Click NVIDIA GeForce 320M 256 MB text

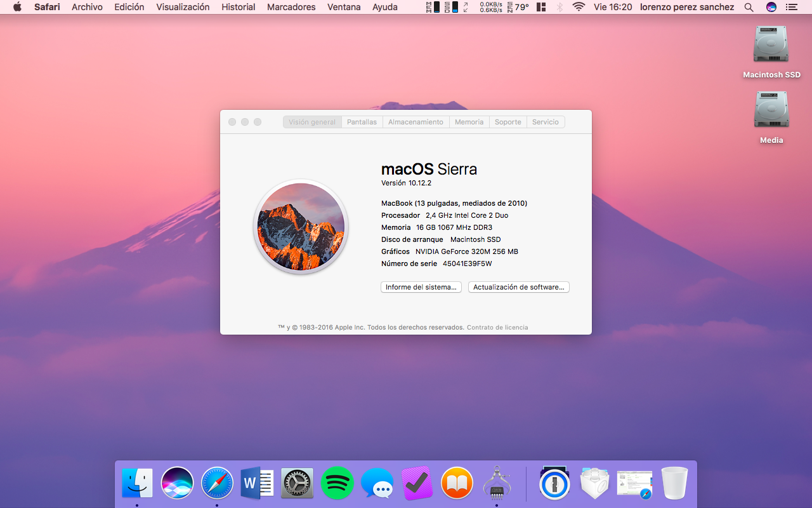coord(467,251)
